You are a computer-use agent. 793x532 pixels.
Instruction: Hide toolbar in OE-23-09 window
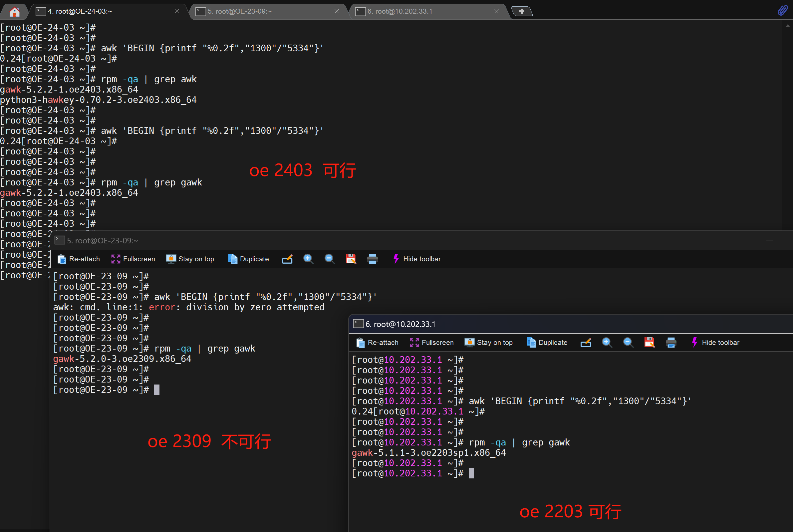pos(416,259)
